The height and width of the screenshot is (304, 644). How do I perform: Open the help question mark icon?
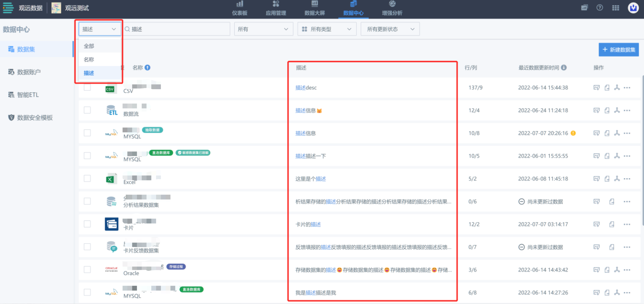click(x=599, y=8)
